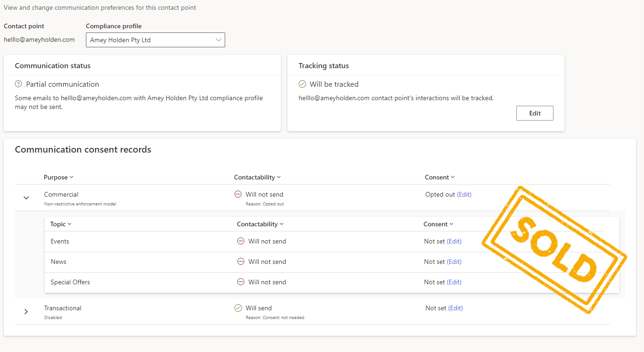Viewport: 644px width, 352px height.
Task: Expand the Transactional consent record row
Action: click(26, 312)
